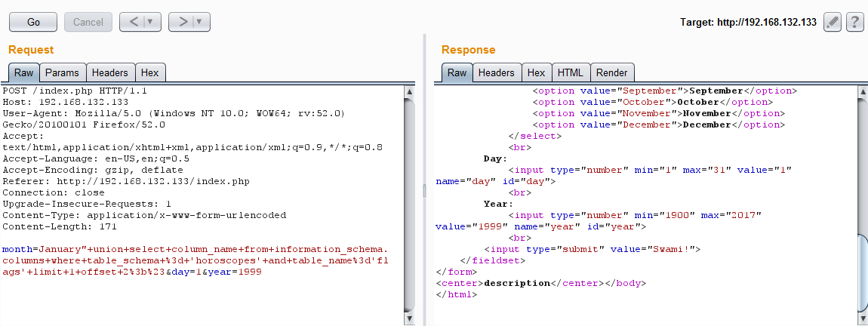The image size is (868, 326).
Task: Go to next request with forward arrow
Action: [x=182, y=22]
